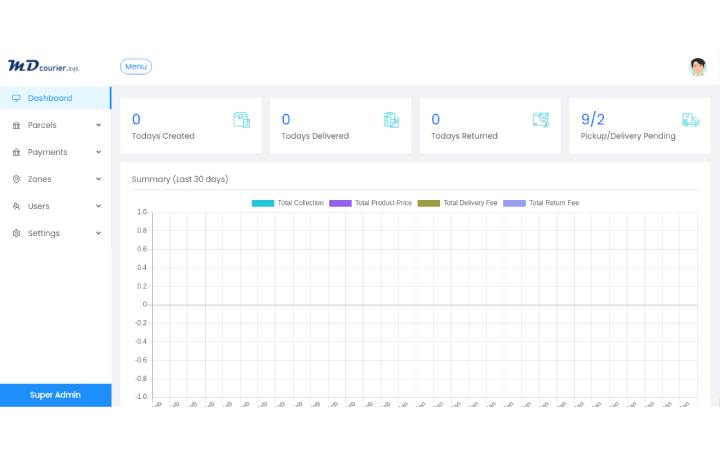Viewport: 720px width, 455px height.
Task: Expand the Zones dropdown chevron
Action: tap(98, 179)
